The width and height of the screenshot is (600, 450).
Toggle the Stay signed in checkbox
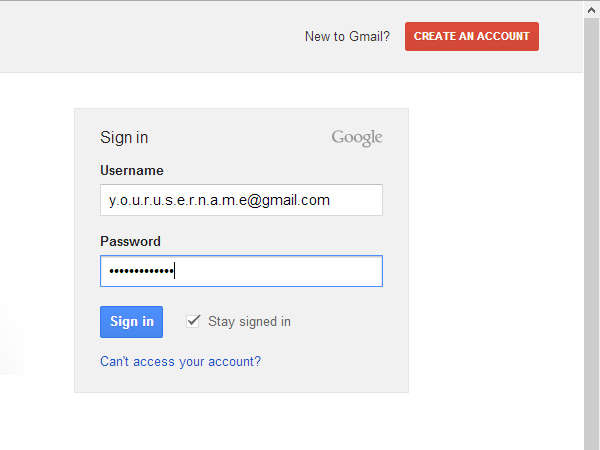pos(194,321)
